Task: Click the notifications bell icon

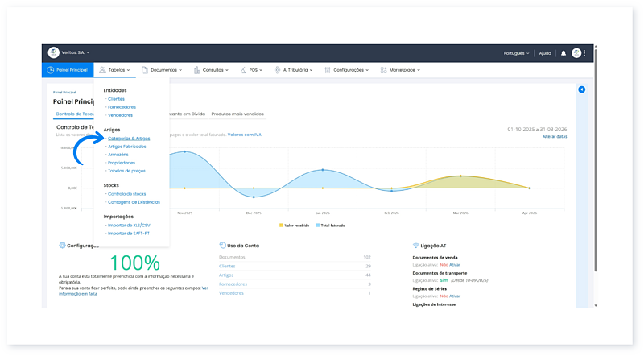Action: [x=563, y=53]
